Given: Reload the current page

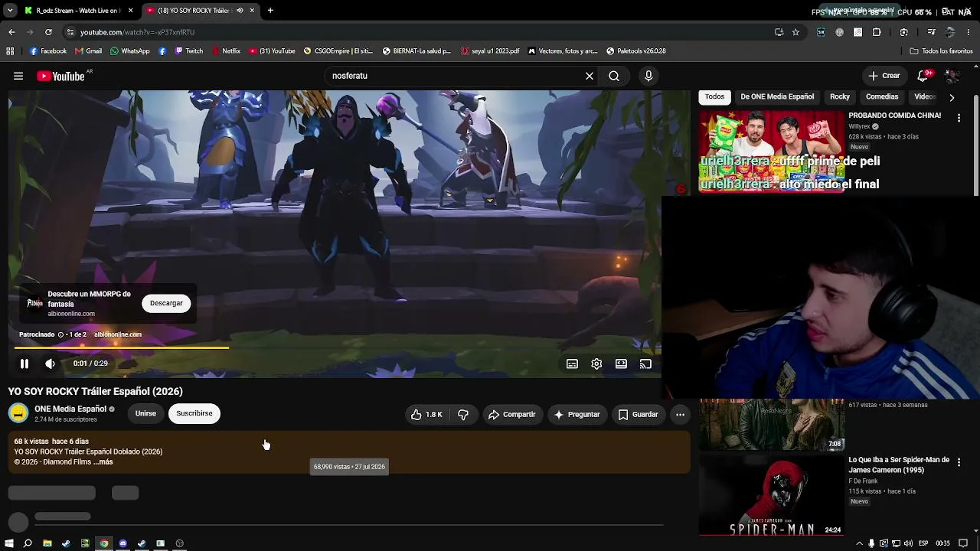Looking at the screenshot, I should 48,32.
